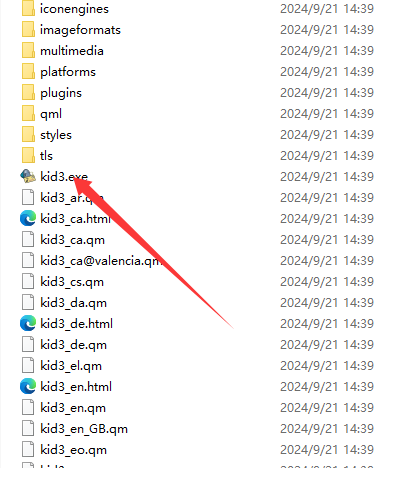Select the imageformats folder icon
Viewport: 406px width, 483px height.
click(x=28, y=30)
